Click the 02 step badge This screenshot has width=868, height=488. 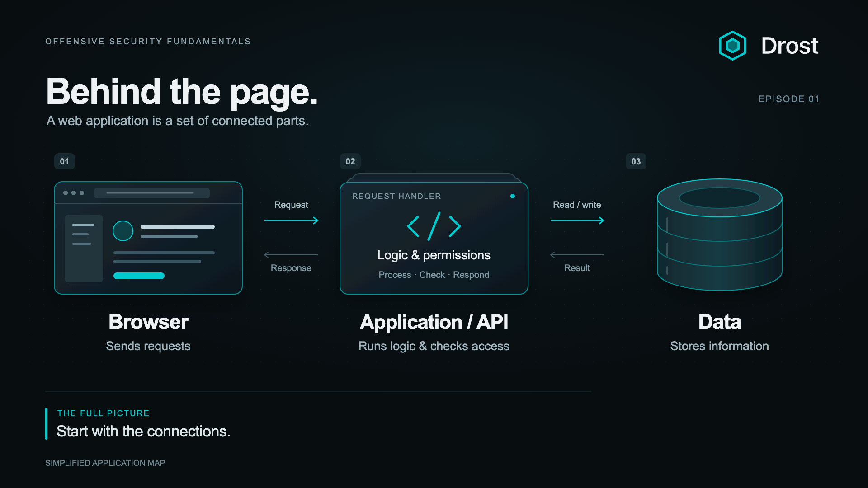[x=350, y=161]
